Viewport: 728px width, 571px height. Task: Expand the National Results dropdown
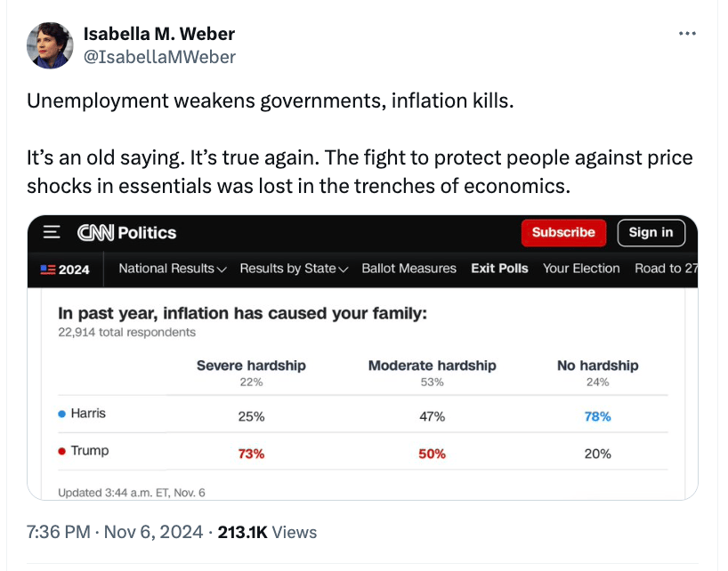173,269
